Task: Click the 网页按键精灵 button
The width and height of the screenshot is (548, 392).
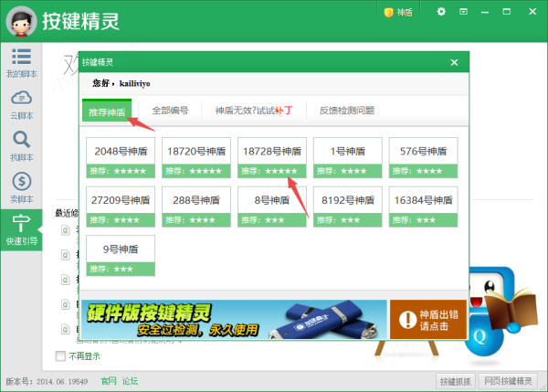Action: pos(508,381)
